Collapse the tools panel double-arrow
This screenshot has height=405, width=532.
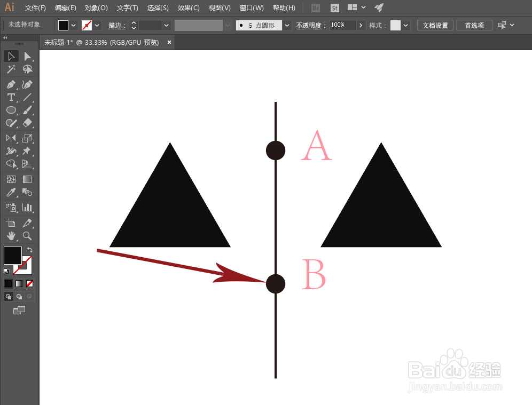tap(5, 38)
